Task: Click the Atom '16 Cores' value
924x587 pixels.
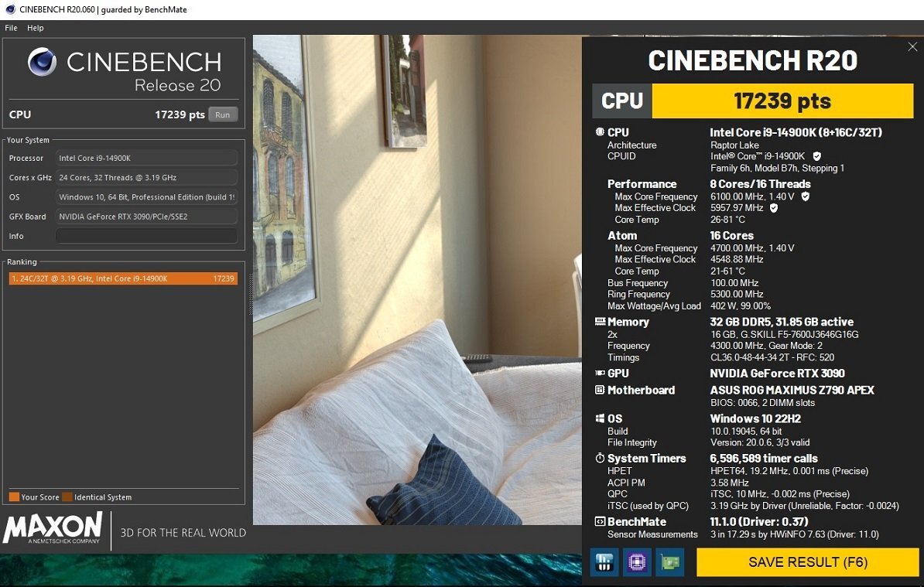Action: tap(731, 236)
